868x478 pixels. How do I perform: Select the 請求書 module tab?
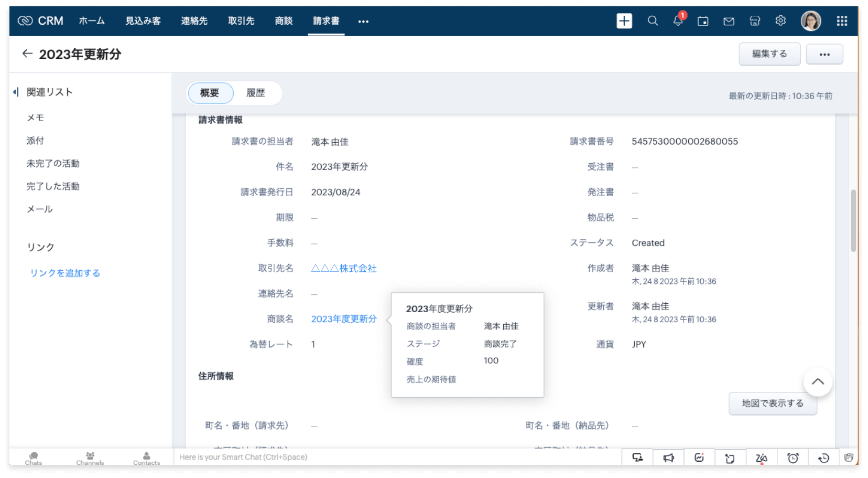coord(326,21)
